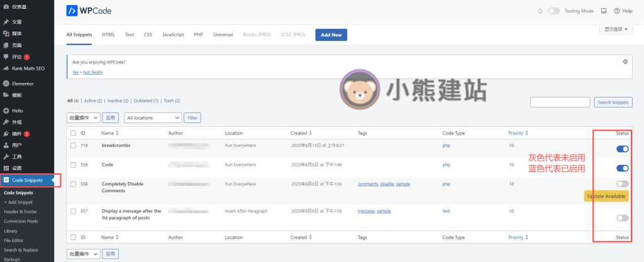Dismiss the WPCode feedback notice
Viewport: 644px width, 262px height.
(625, 62)
